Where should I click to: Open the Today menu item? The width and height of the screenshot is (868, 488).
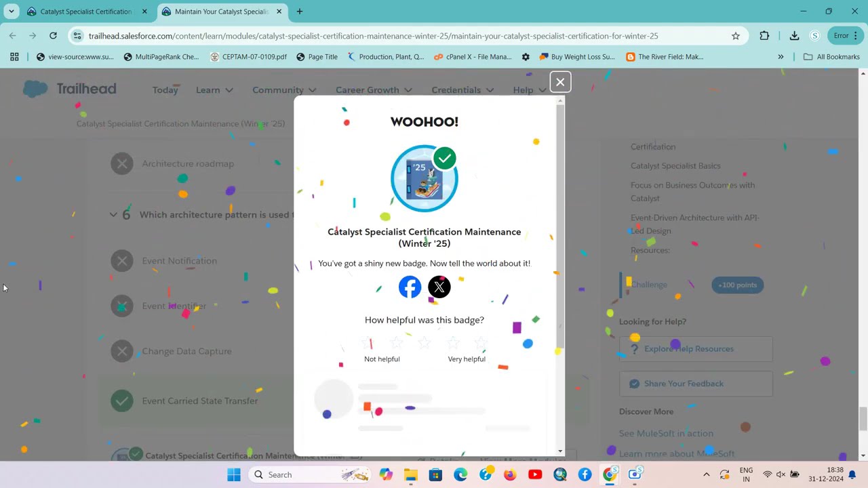(165, 89)
